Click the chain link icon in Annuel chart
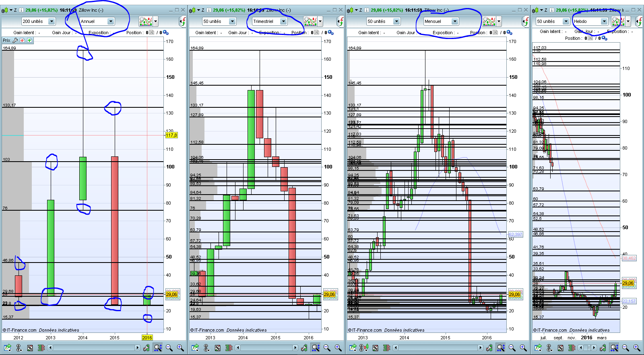The width and height of the screenshot is (644, 355). tap(19, 348)
